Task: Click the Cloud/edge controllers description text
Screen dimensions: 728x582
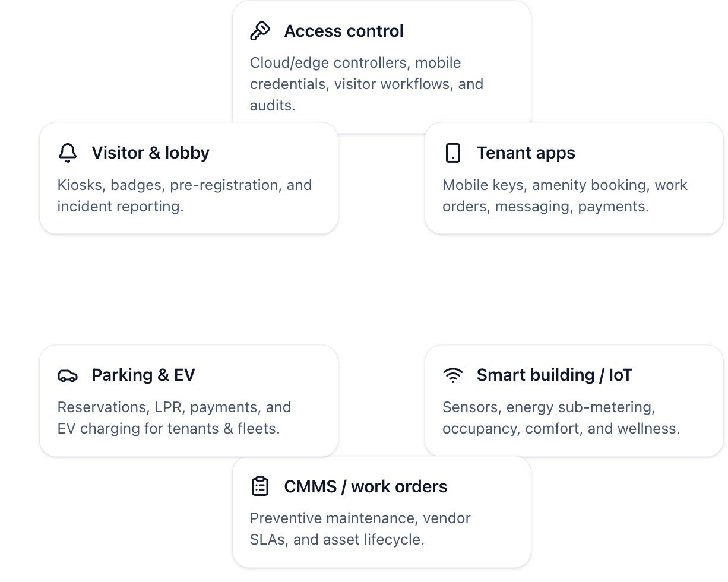Action: (x=366, y=84)
